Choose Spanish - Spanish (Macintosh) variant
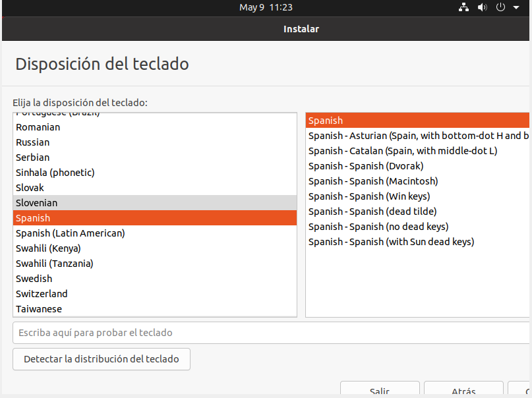The width and height of the screenshot is (532, 398). tap(373, 181)
